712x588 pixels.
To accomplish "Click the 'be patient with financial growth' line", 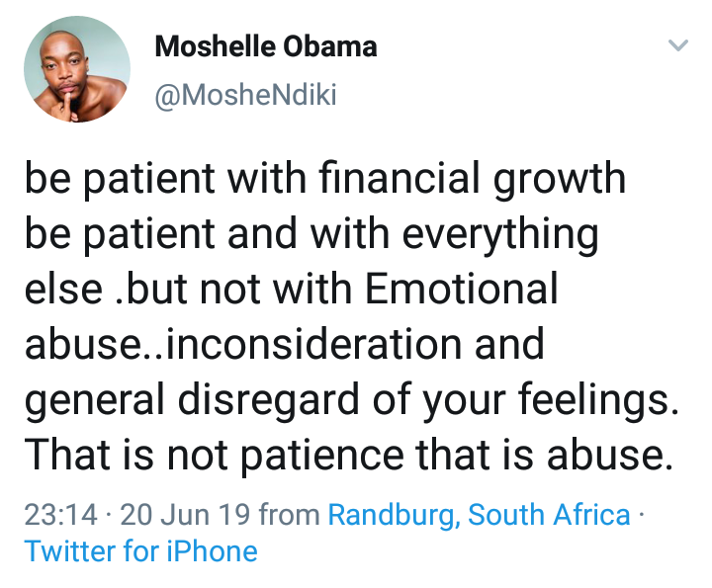I will pyautogui.click(x=325, y=179).
